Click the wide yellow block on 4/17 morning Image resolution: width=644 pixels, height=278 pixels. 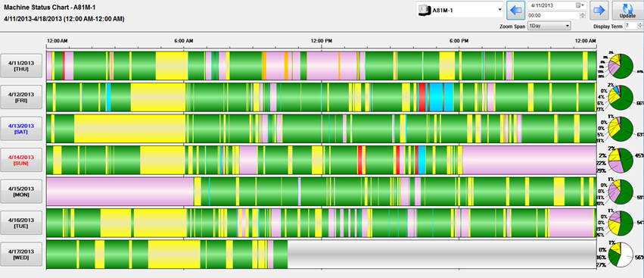pos(174,254)
